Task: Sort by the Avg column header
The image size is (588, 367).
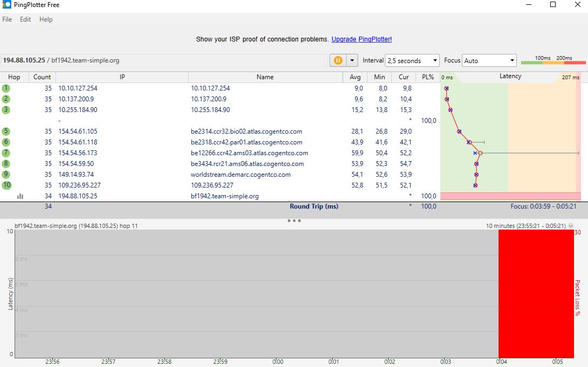Action: coord(355,77)
